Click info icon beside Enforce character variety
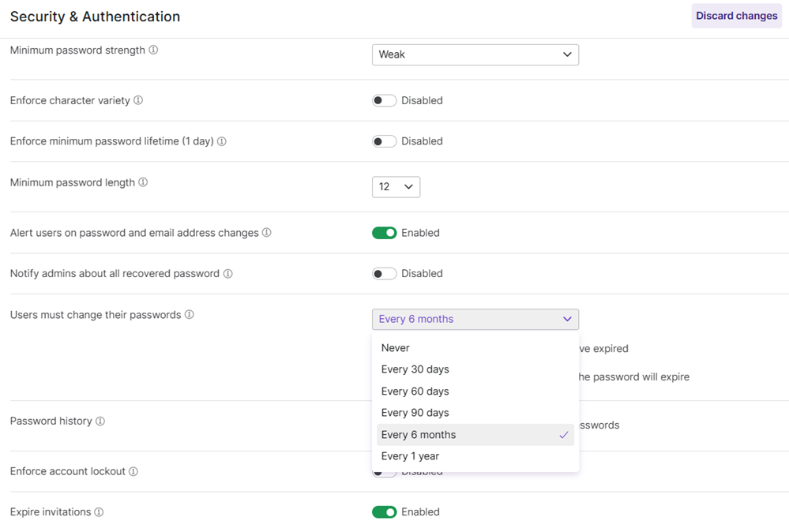This screenshot has height=532, width=789. [138, 100]
